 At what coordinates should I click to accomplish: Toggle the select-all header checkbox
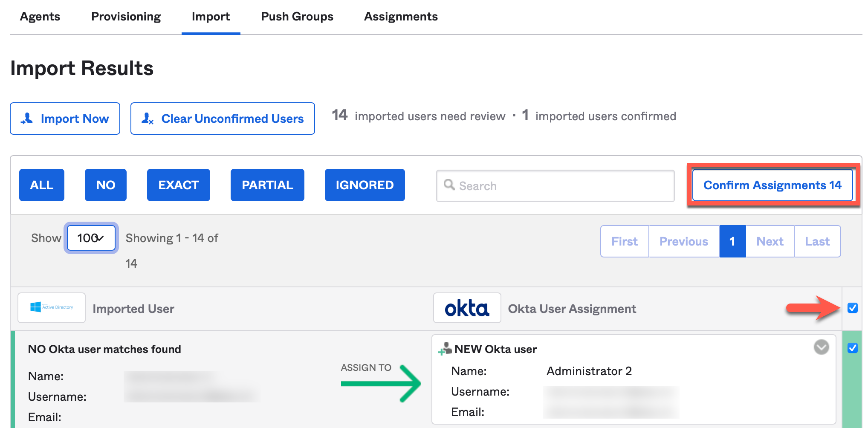(852, 308)
